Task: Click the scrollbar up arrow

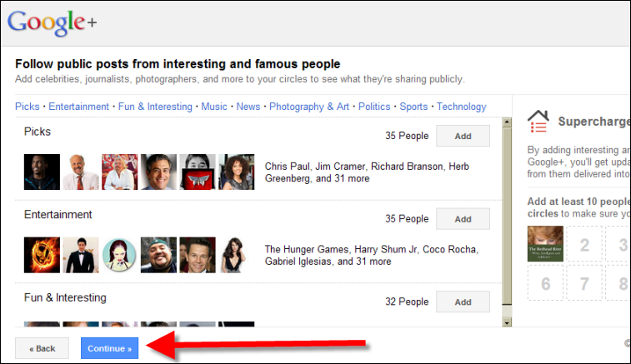Action: pyautogui.click(x=506, y=122)
